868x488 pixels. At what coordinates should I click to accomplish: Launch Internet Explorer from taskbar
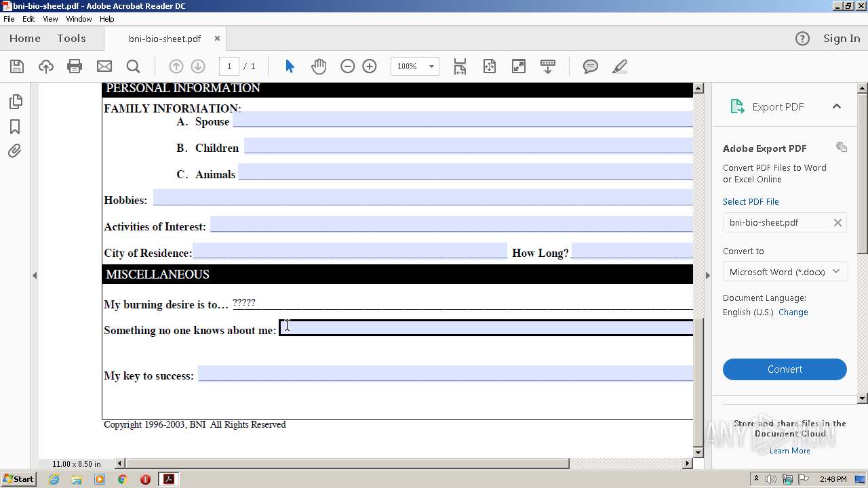[x=54, y=479]
